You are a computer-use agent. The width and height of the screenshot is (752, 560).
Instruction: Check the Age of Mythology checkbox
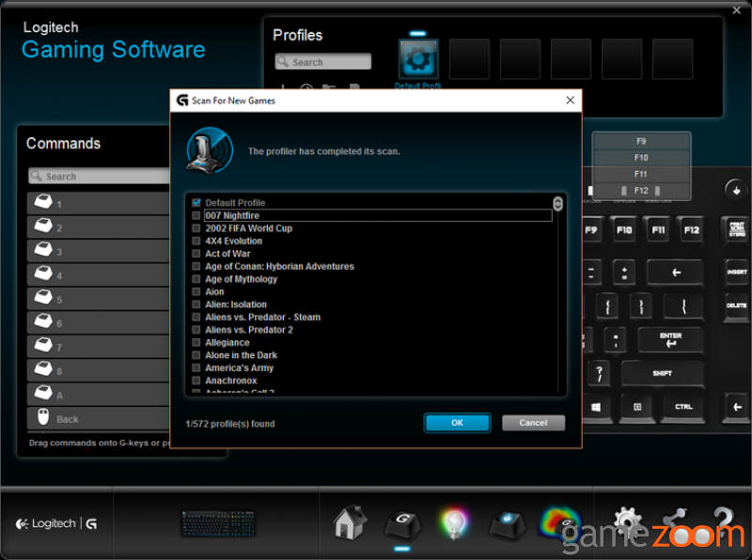pos(196,279)
